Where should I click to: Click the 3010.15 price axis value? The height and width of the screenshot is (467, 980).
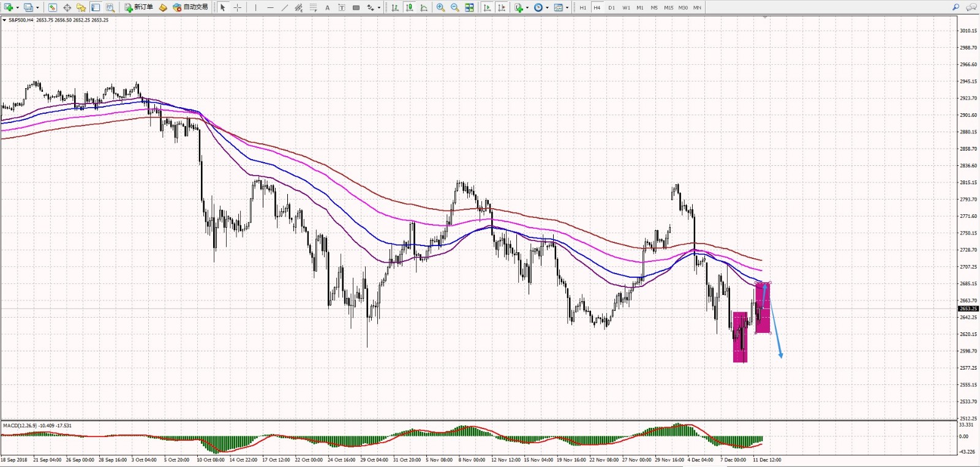968,31
